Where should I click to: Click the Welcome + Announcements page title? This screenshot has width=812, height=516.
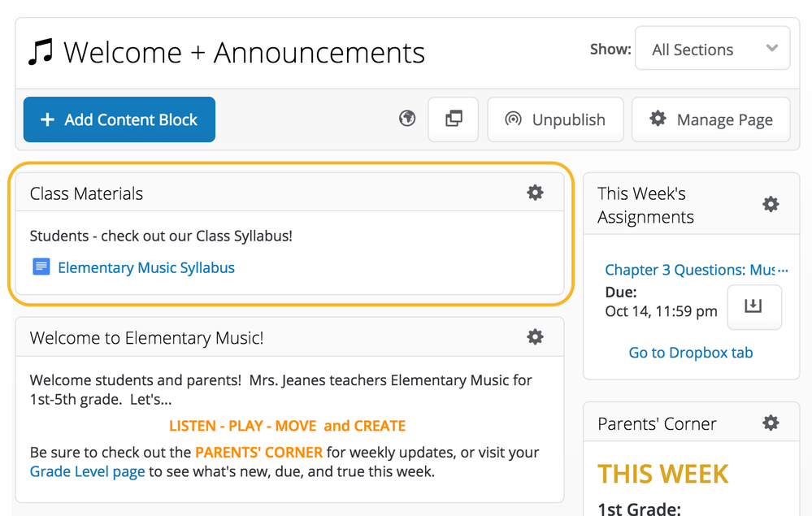[244, 52]
